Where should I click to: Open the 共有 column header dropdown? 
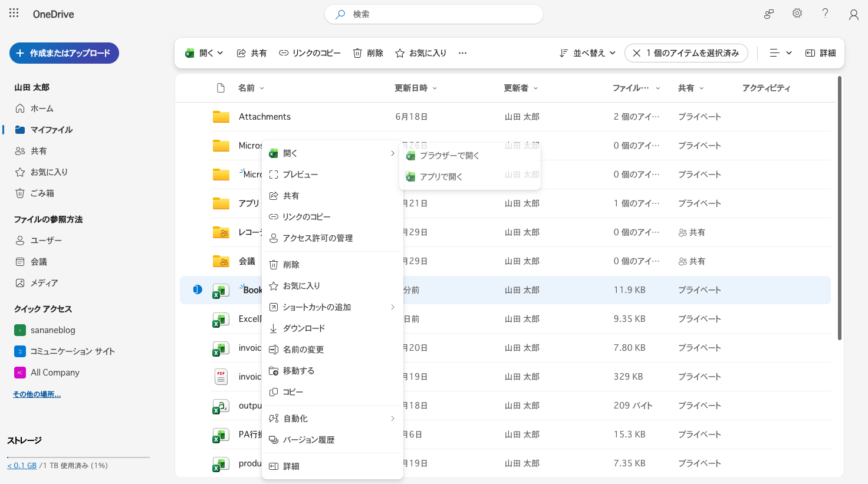pos(691,88)
